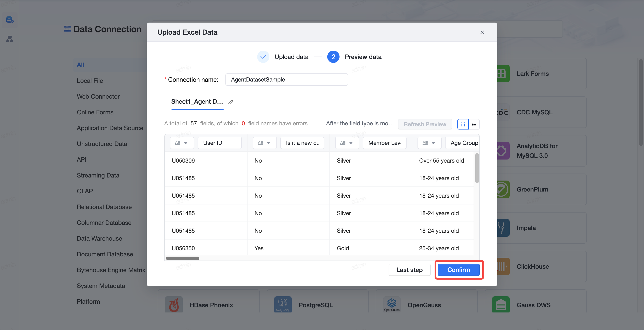Select the Local File category
This screenshot has width=644, height=330.
[x=90, y=81]
